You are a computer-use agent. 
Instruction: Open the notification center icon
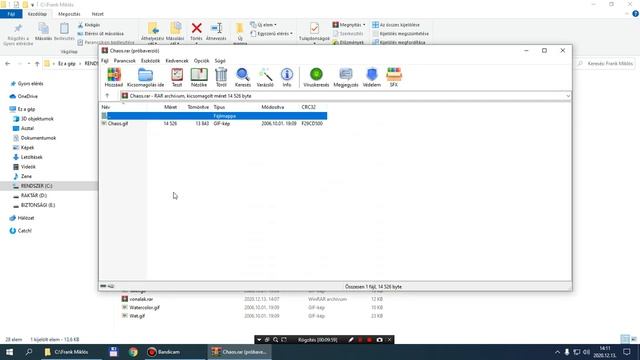tap(627, 352)
